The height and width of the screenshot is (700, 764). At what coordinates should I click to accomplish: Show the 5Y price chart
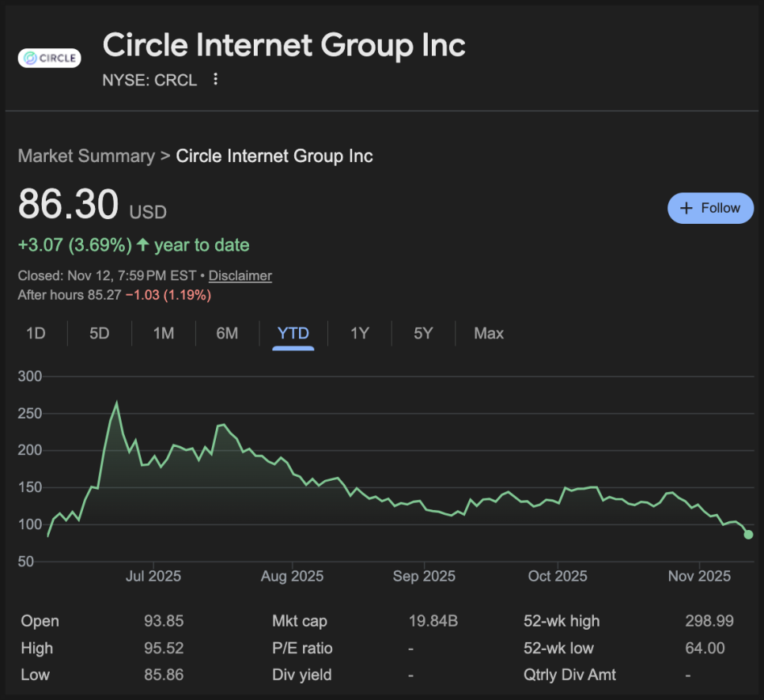tap(423, 333)
